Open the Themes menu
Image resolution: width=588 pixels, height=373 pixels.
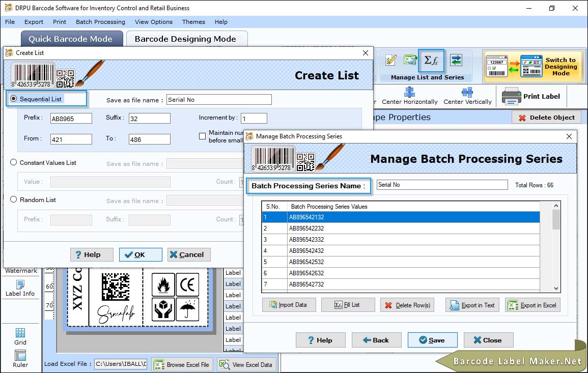point(193,22)
